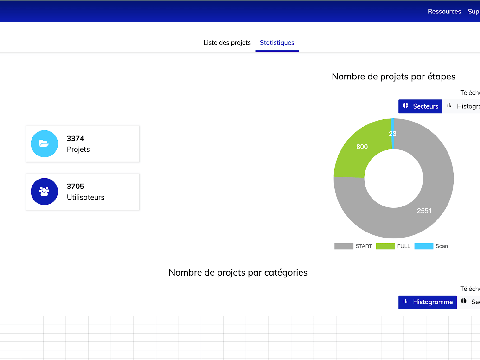Image resolution: width=480 pixels, height=360 pixels.
Task: Click the Télécharger link above the étapes chart
Action: 470,92
